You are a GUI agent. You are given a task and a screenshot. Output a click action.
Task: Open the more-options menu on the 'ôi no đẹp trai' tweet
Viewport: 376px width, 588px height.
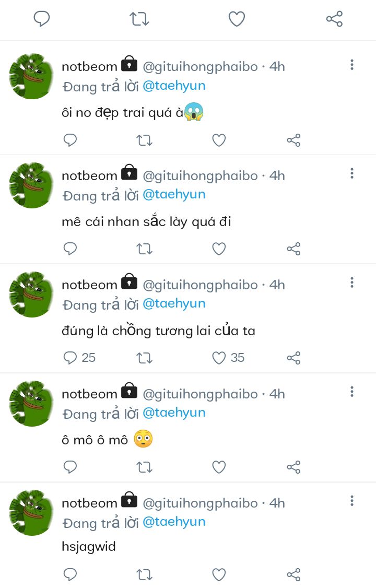click(x=351, y=65)
